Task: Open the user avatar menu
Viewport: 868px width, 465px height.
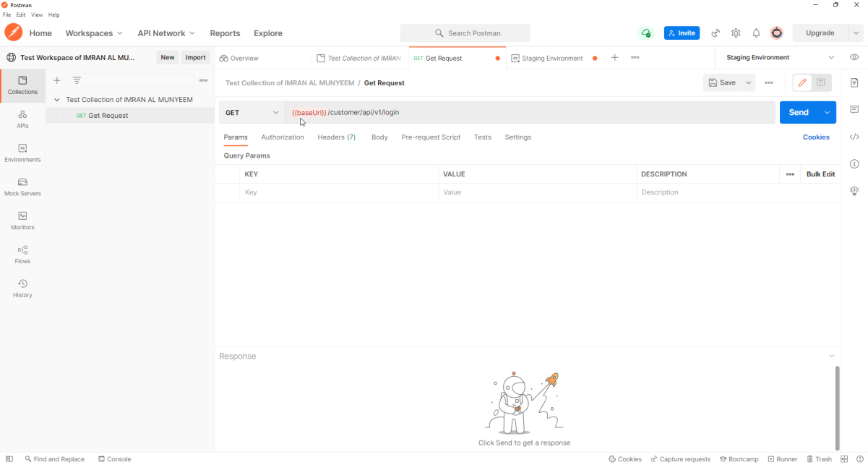Action: [777, 33]
